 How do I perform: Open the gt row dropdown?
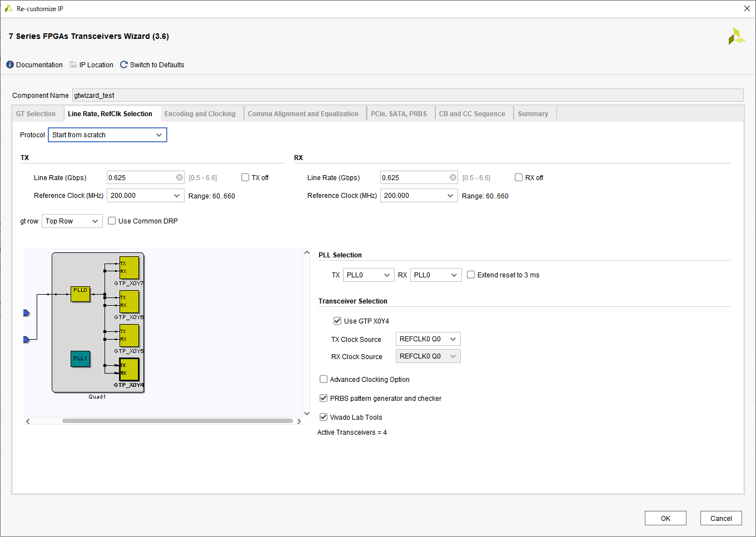(x=72, y=221)
